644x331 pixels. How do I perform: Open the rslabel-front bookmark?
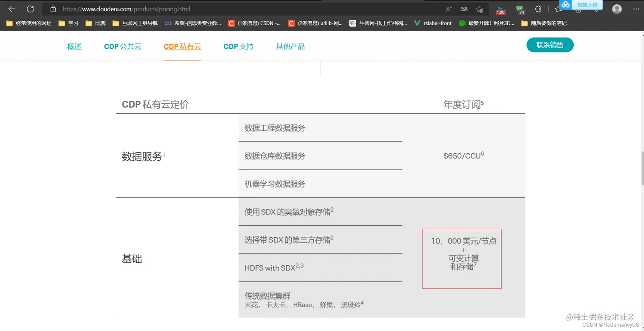pos(433,23)
